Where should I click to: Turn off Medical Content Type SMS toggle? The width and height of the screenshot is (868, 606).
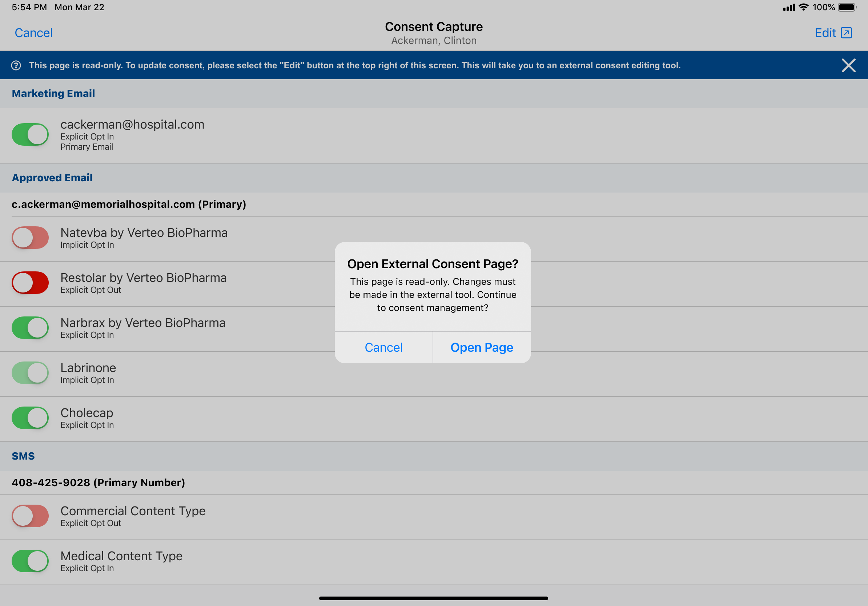click(30, 561)
